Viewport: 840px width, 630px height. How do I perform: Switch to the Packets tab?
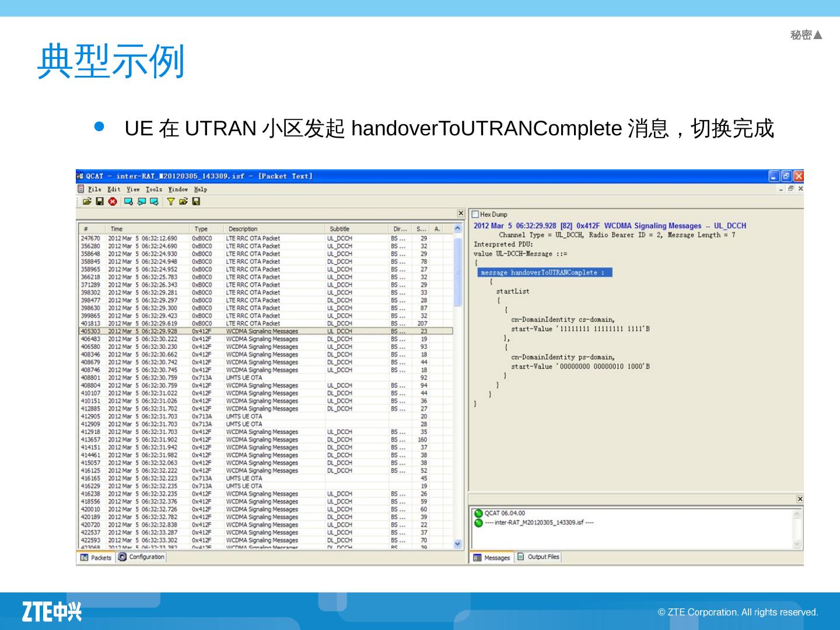96,558
